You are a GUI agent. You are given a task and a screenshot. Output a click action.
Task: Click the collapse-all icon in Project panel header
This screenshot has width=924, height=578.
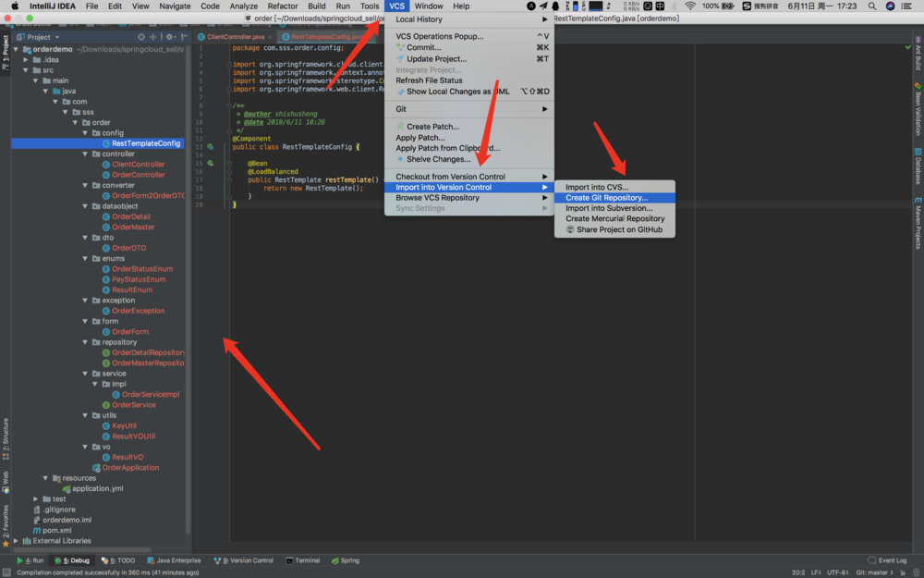tap(153, 37)
